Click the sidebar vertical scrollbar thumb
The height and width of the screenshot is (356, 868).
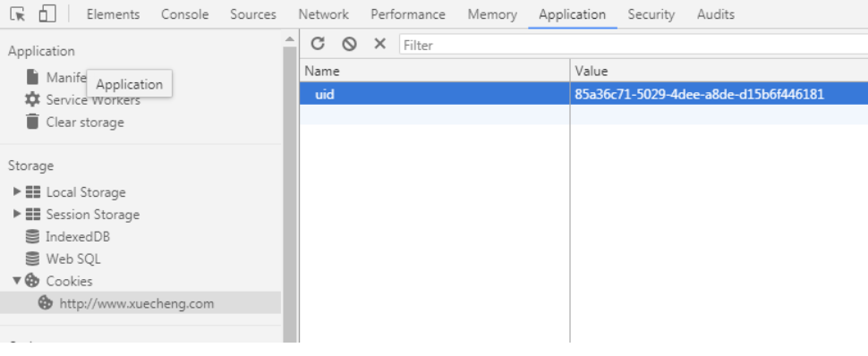[x=290, y=194]
